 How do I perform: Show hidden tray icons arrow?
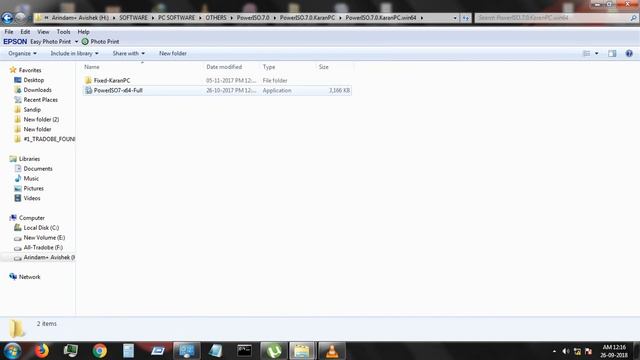(x=554, y=351)
